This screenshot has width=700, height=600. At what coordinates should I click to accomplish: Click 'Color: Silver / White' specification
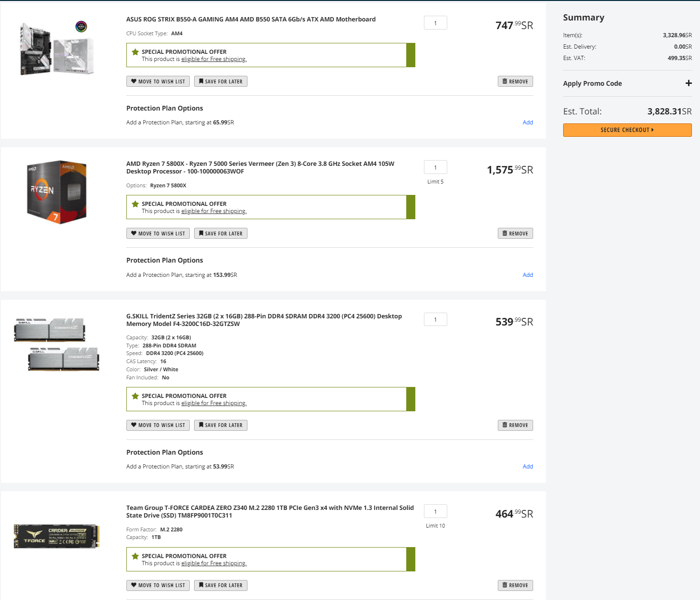pyautogui.click(x=152, y=369)
